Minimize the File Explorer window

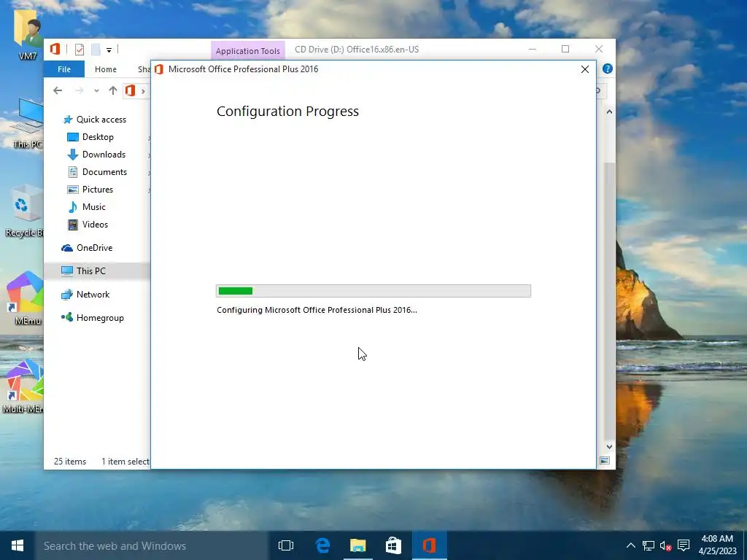click(533, 49)
